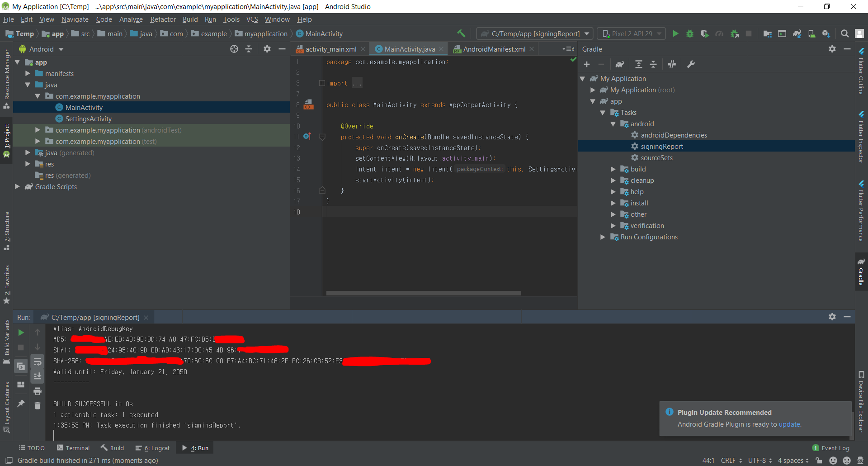Image resolution: width=868 pixels, height=466 pixels.
Task: Open the Run panel settings gear
Action: click(832, 317)
